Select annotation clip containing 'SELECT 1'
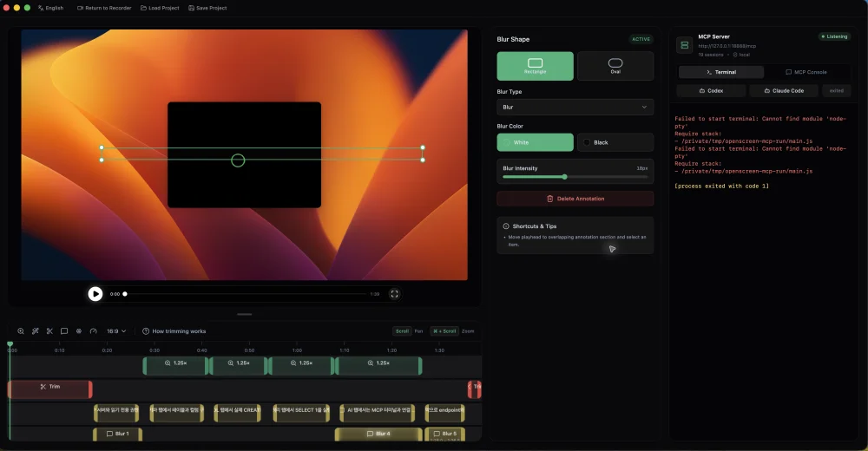 [x=301, y=412]
